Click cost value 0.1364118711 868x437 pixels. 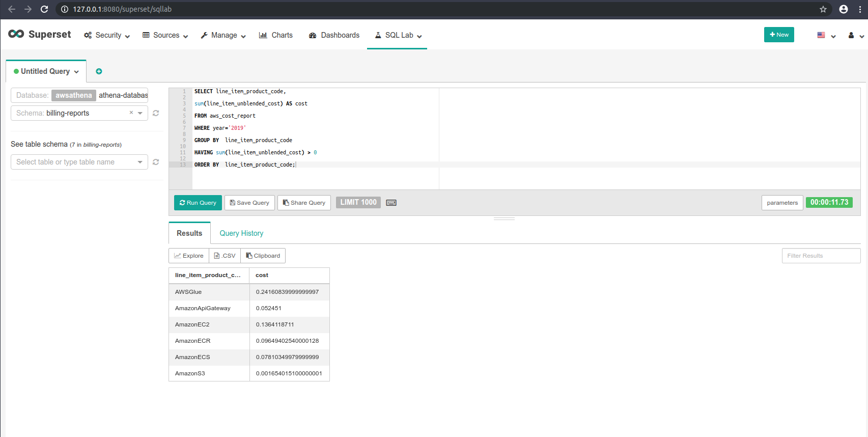275,324
